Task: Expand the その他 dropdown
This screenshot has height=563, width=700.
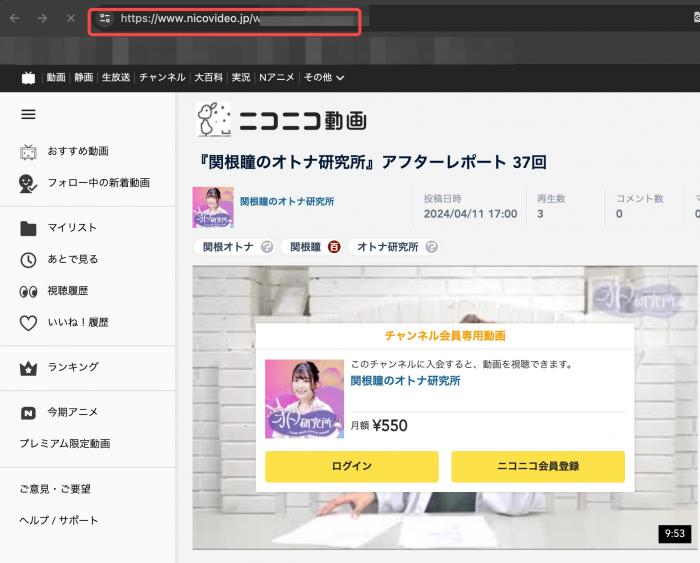Action: pyautogui.click(x=324, y=77)
